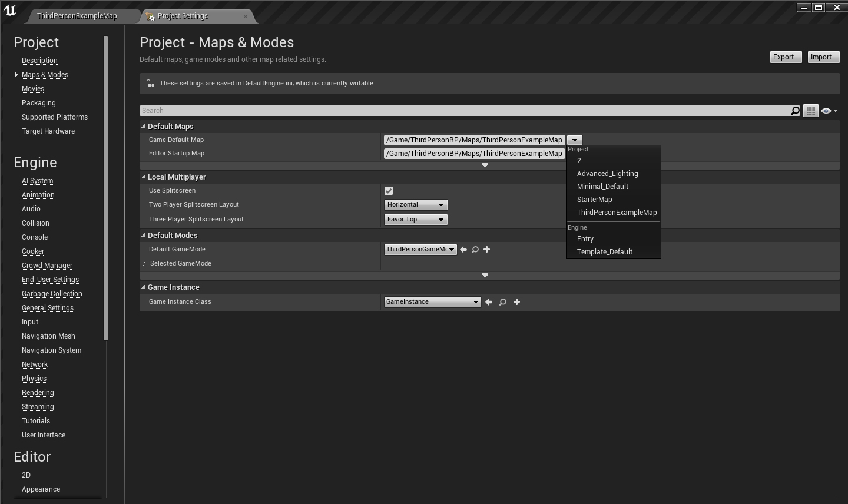Switch to the ThirdPersonExampleMap tab
This screenshot has width=848, height=504.
[77, 16]
